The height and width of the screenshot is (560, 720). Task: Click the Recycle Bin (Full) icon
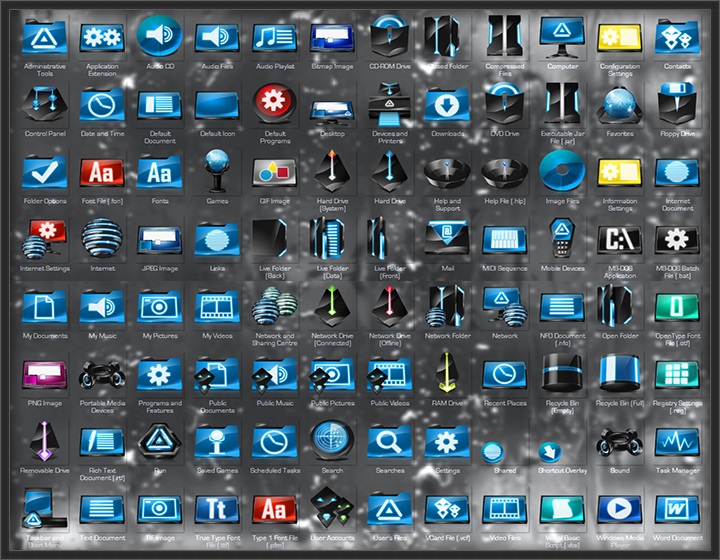click(x=620, y=374)
